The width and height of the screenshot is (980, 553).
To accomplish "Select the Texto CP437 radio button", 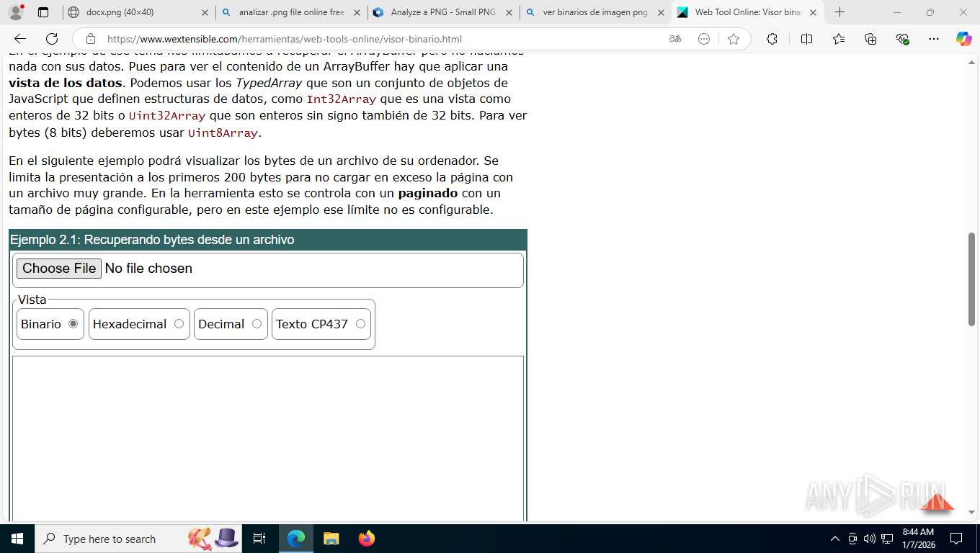I will [360, 324].
